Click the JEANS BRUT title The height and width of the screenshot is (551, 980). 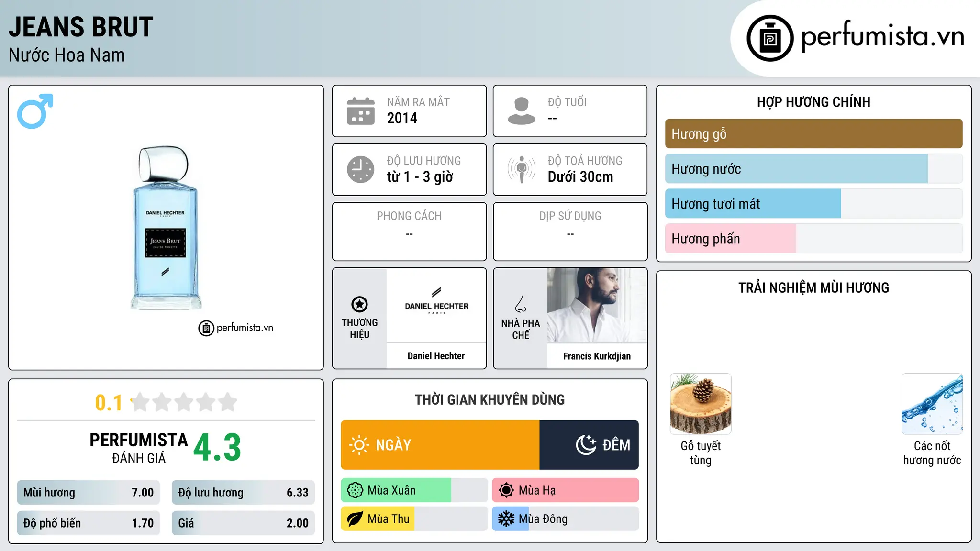click(x=81, y=27)
